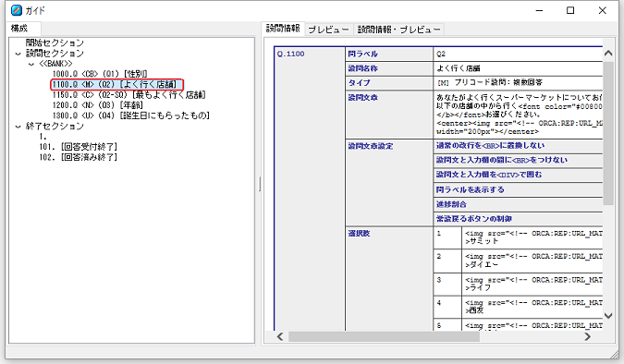Click the 設問文章設定 field label
Screen dimensions: 624x364
[370, 146]
